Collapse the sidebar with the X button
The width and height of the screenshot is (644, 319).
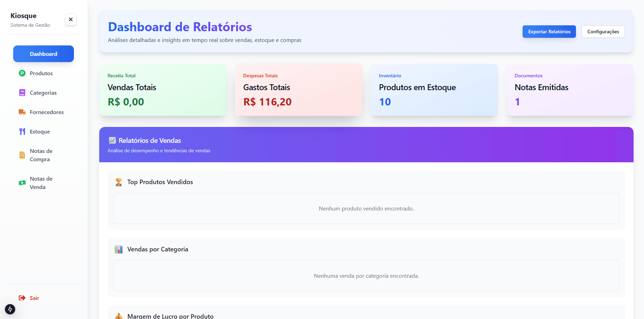(x=71, y=19)
